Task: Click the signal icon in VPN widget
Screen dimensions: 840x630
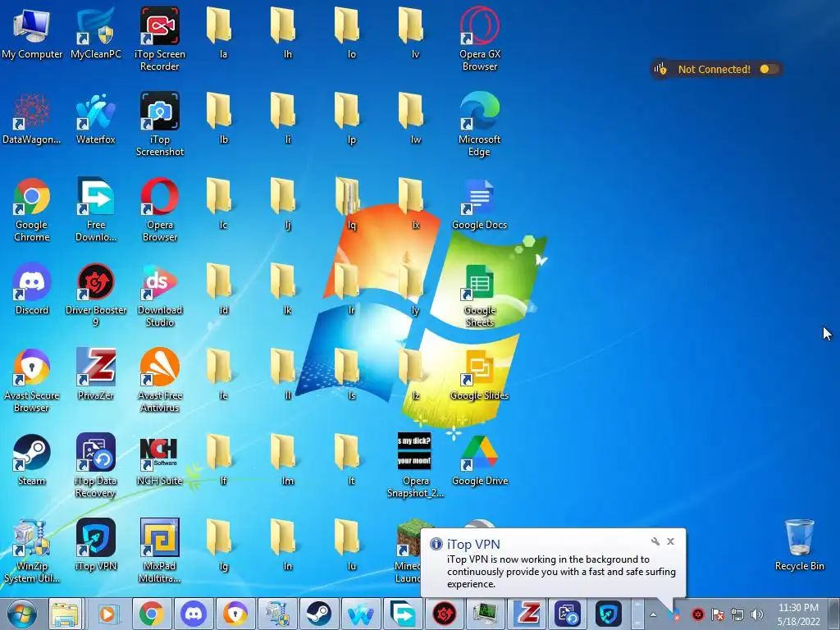Action: [660, 69]
